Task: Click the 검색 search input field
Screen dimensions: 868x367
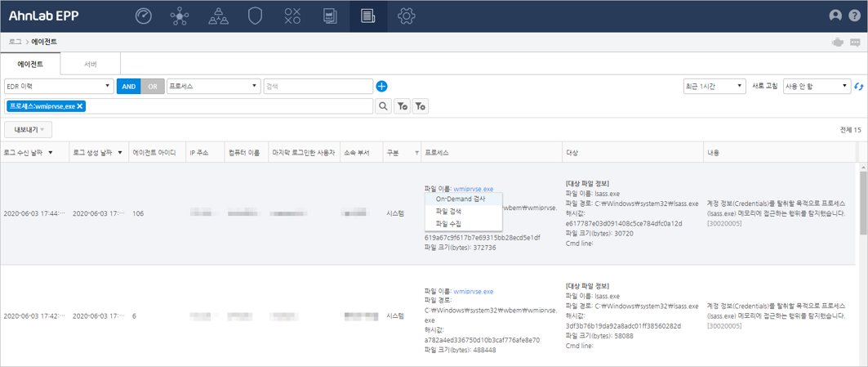Action: point(318,87)
